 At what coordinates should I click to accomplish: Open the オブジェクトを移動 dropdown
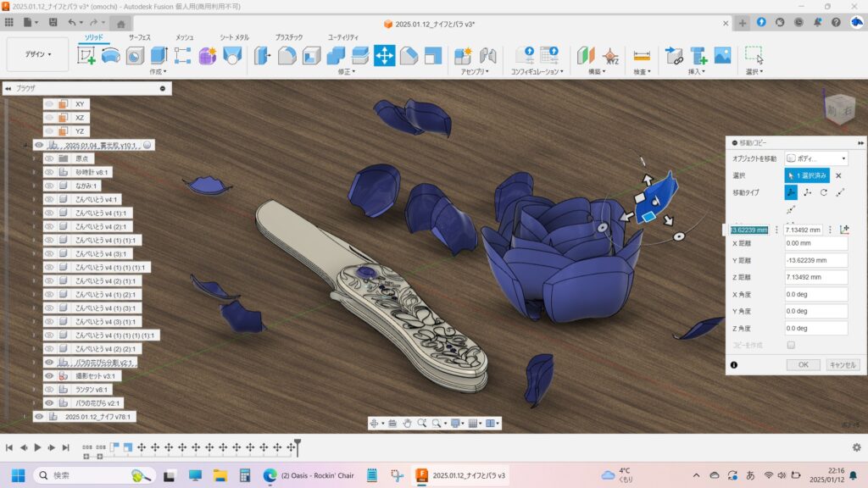click(x=816, y=158)
